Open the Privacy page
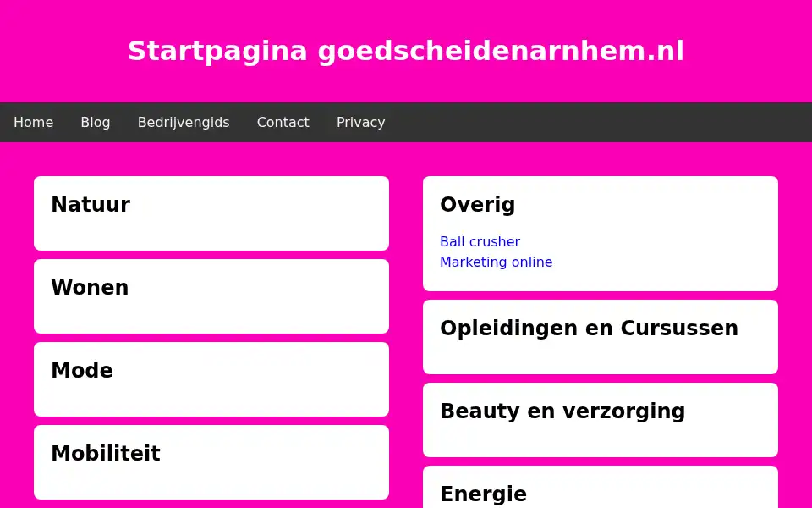 pyautogui.click(x=360, y=122)
